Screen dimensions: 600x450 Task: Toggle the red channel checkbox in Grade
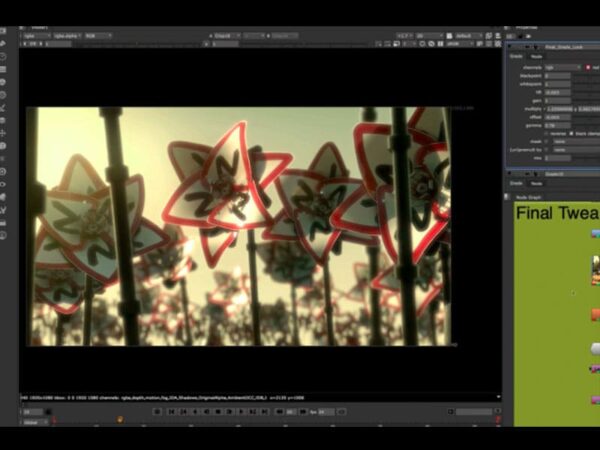(x=588, y=67)
